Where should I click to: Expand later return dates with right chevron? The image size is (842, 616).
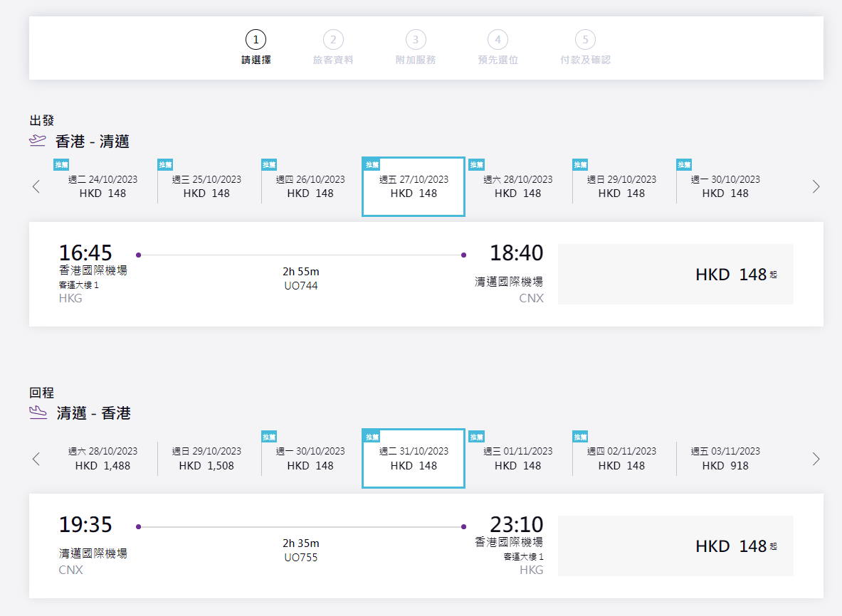[816, 458]
